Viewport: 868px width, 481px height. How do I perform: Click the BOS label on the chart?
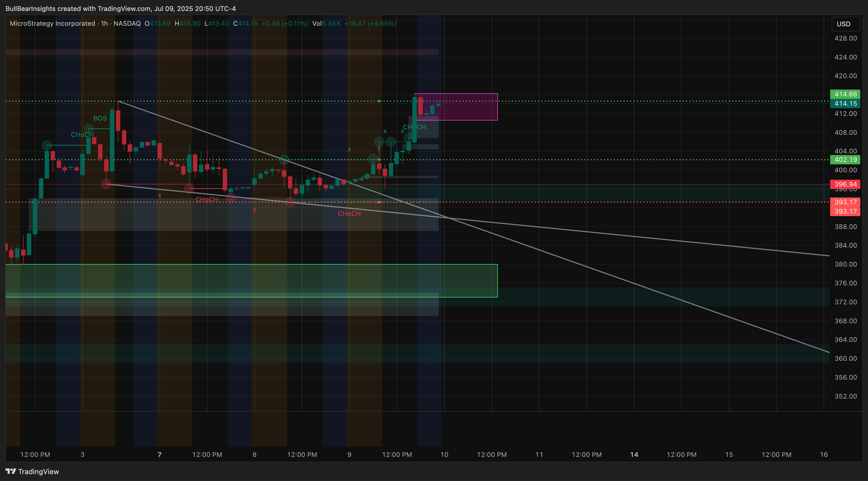coord(100,118)
